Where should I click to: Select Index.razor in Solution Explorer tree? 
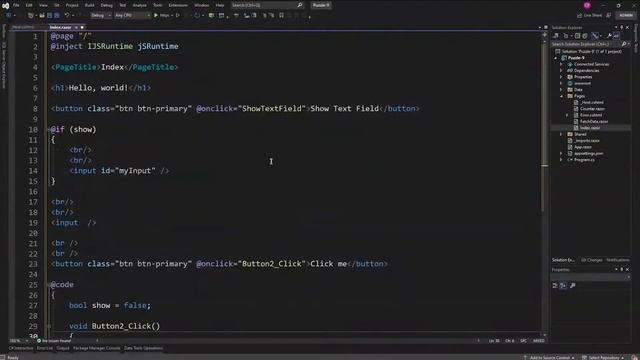click(x=590, y=128)
